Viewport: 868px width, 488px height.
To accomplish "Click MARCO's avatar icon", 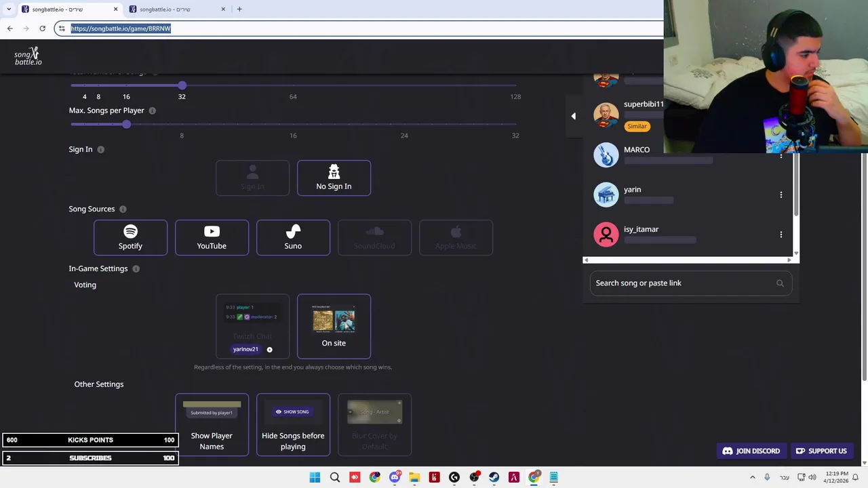I will point(606,155).
